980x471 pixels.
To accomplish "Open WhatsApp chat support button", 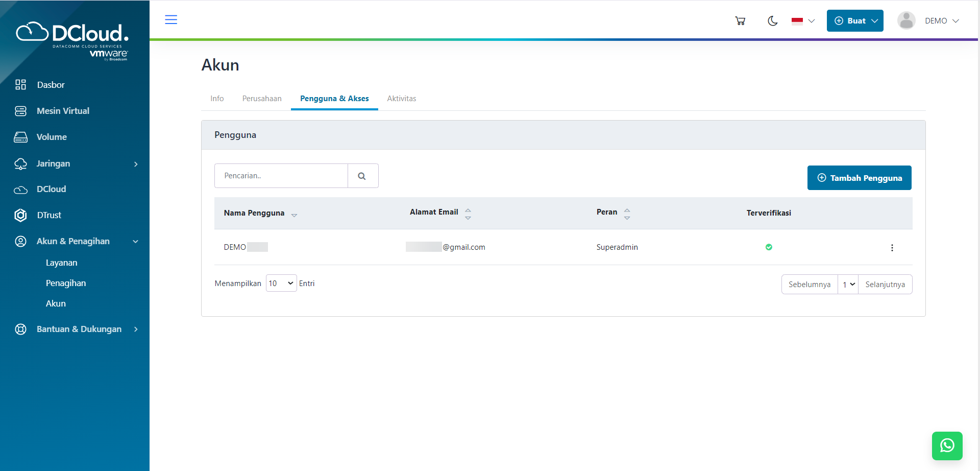I will [947, 445].
